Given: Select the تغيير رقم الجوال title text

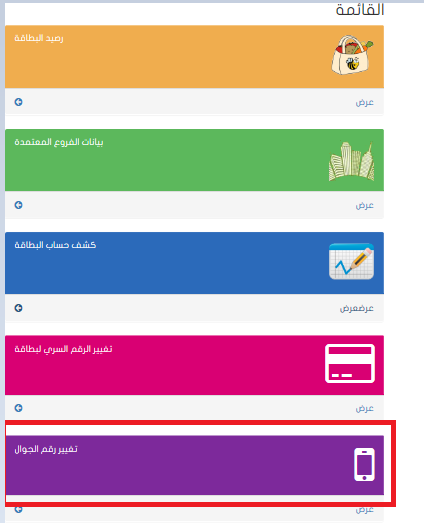Looking at the screenshot, I should click(46, 450).
